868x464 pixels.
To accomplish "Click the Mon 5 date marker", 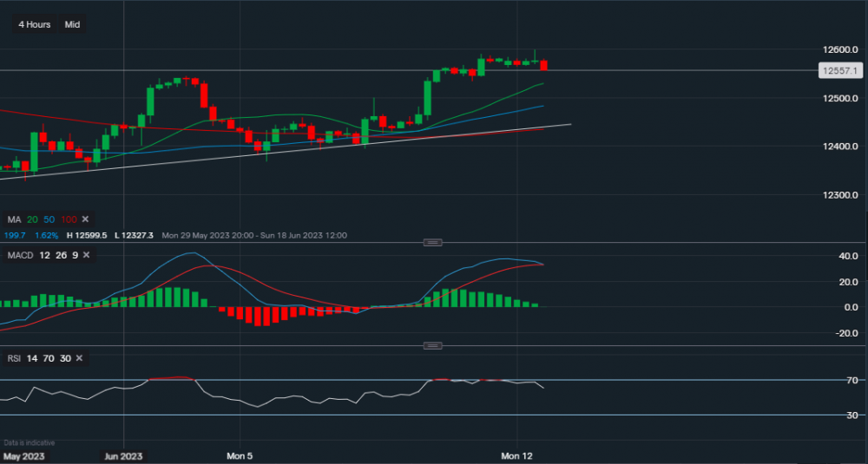I will click(240, 455).
